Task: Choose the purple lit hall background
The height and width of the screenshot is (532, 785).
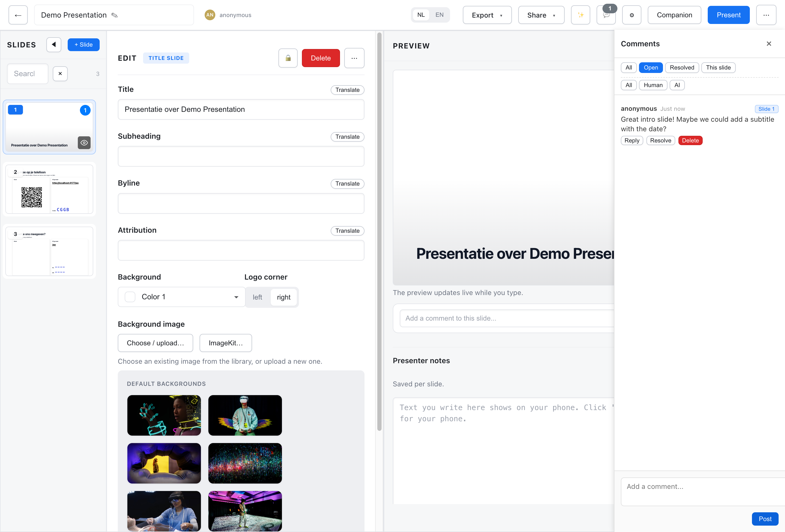Action: click(x=245, y=511)
